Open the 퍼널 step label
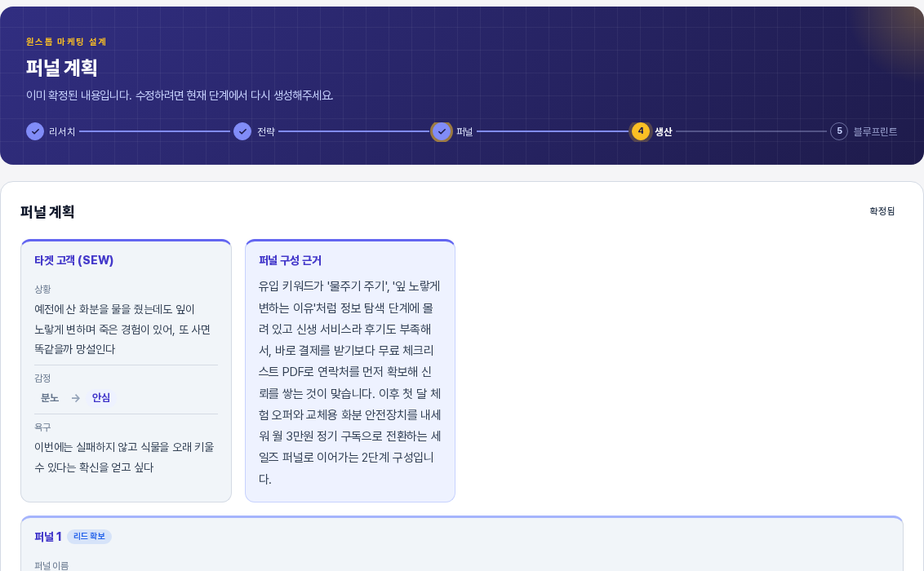The width and height of the screenshot is (924, 571). pyautogui.click(x=464, y=132)
